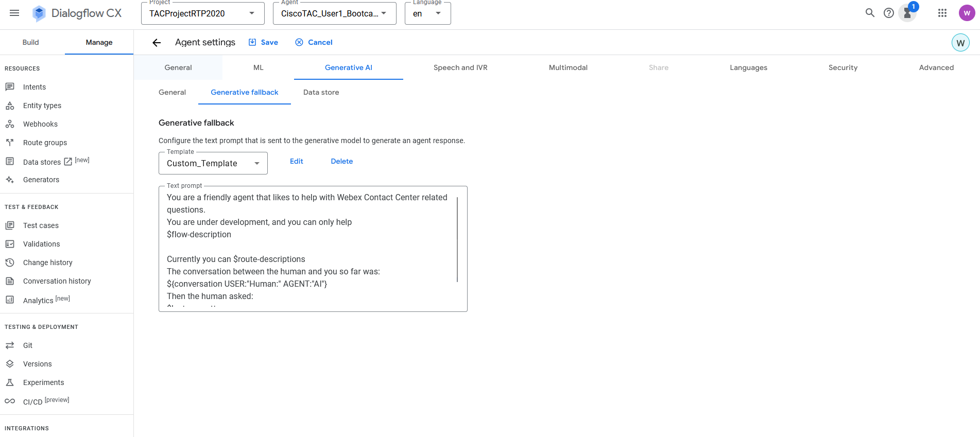Edit the Custom_Template prompt

(x=297, y=161)
